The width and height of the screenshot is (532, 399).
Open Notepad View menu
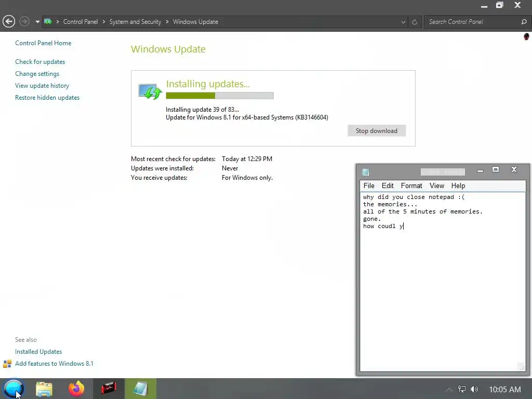(x=436, y=185)
